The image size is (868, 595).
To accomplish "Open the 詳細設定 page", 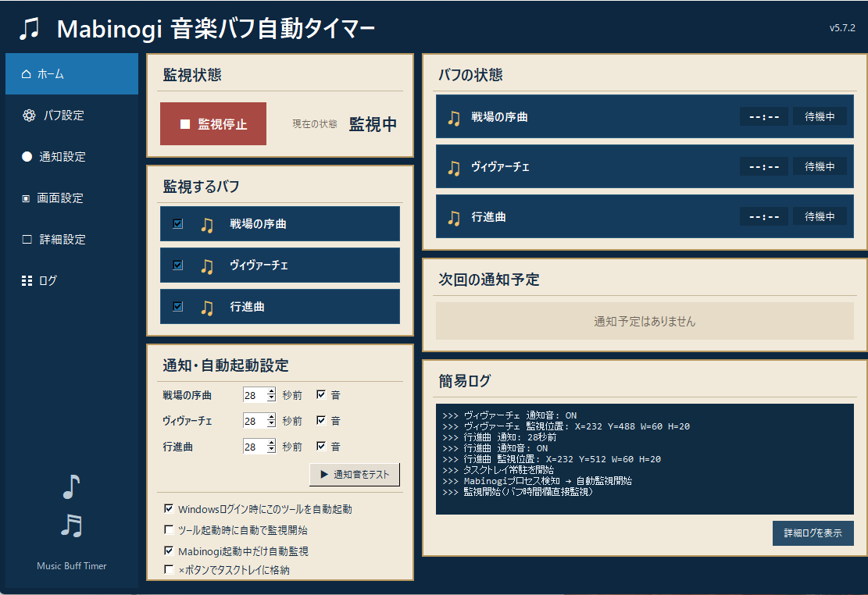I will point(72,239).
